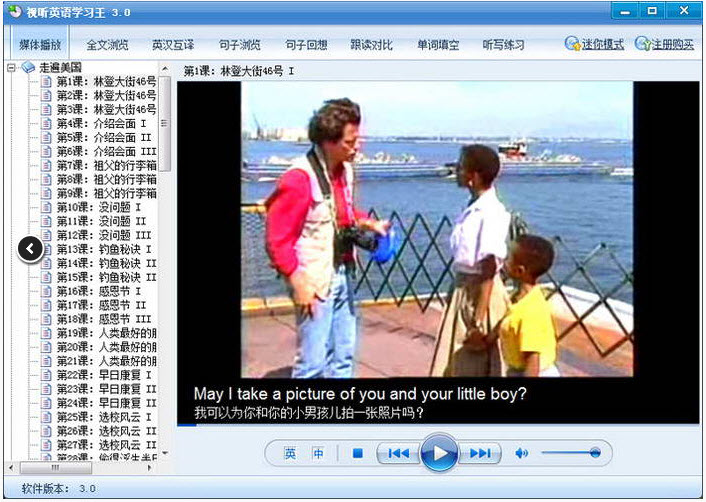Mute audio via the speaker icon
Image resolution: width=706 pixels, height=502 pixels.
point(521,454)
